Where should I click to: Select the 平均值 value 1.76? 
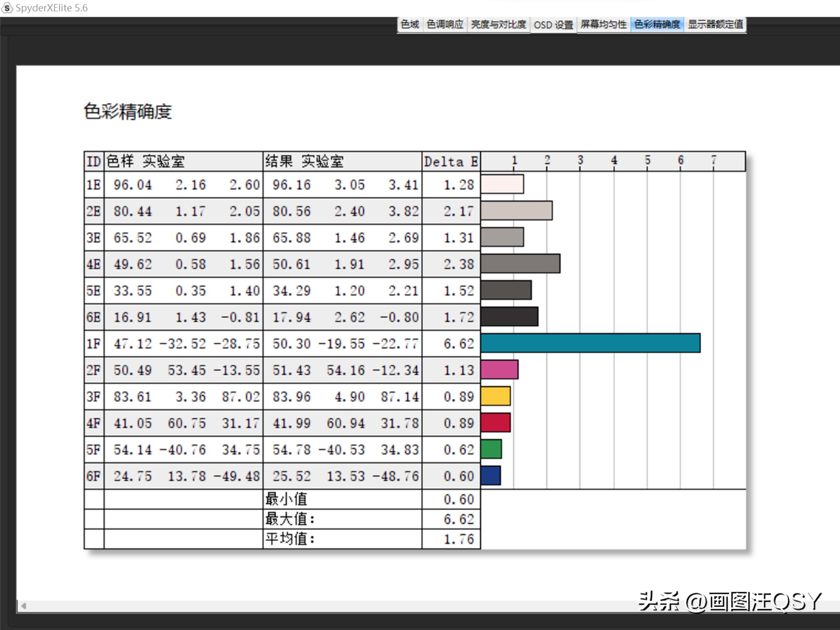coord(458,538)
